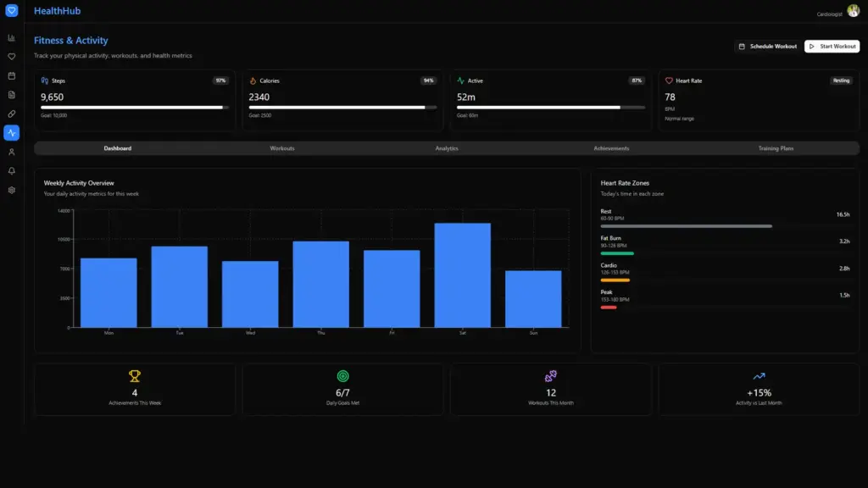This screenshot has height=488, width=868.
Task: Click the Saturday bar in the weekly chart
Action: click(462, 275)
